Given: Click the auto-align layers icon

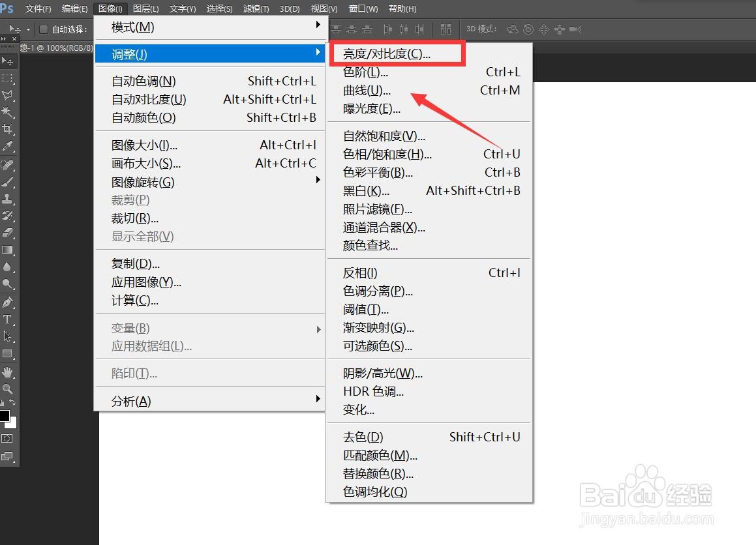Looking at the screenshot, I should (x=446, y=29).
